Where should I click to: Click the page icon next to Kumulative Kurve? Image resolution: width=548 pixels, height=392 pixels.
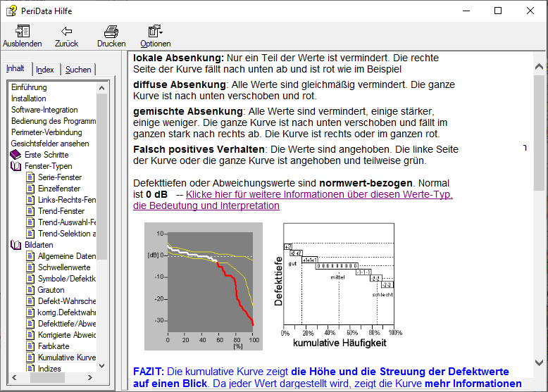(31, 357)
